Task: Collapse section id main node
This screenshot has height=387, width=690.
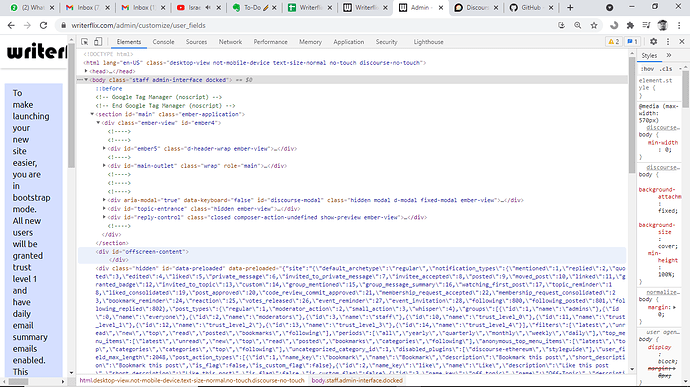Action: 92,114
